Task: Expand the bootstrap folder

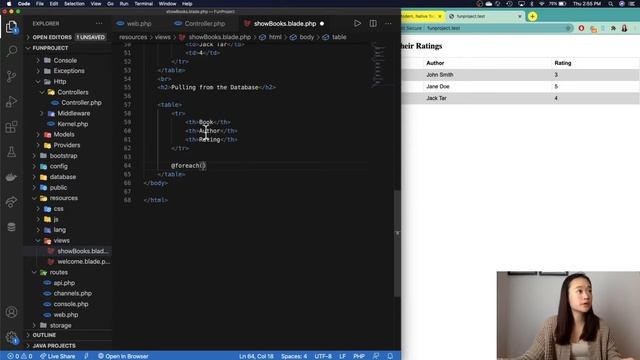Action: point(63,156)
